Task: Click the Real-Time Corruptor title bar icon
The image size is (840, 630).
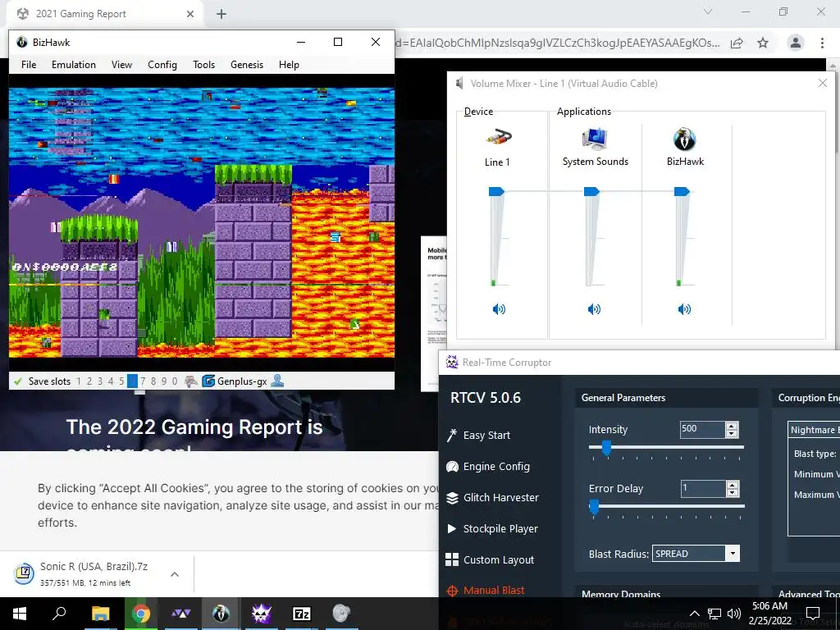Action: [x=452, y=363]
